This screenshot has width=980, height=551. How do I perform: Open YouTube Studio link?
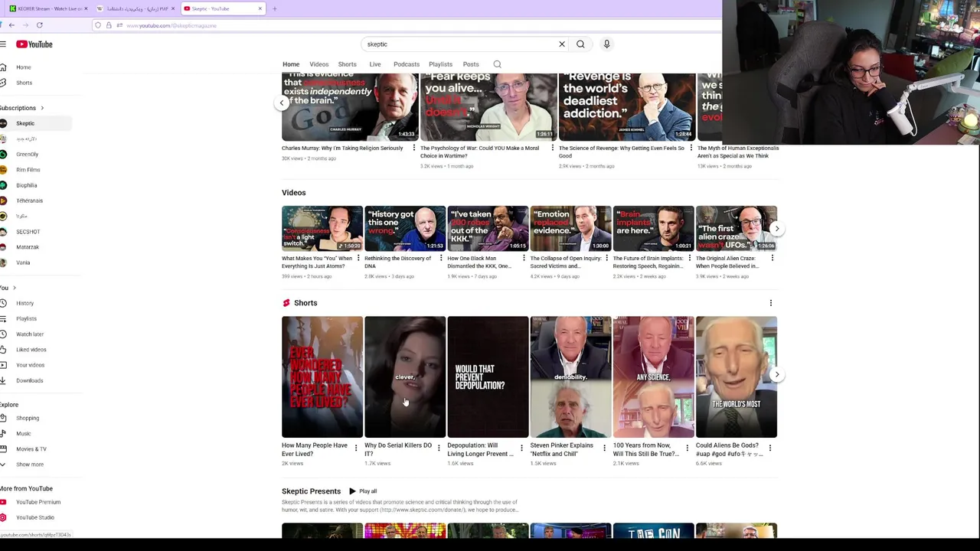click(36, 517)
